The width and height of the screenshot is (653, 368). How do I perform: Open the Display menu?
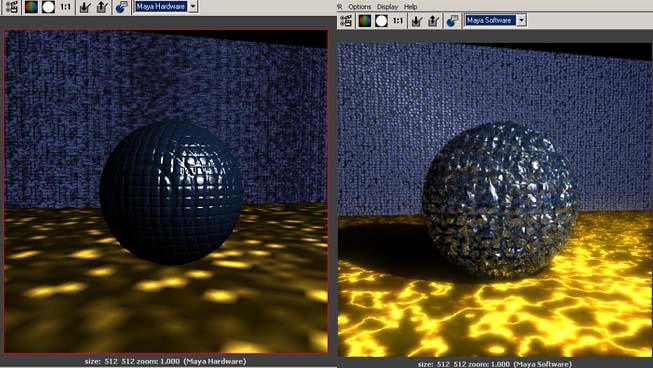(387, 7)
